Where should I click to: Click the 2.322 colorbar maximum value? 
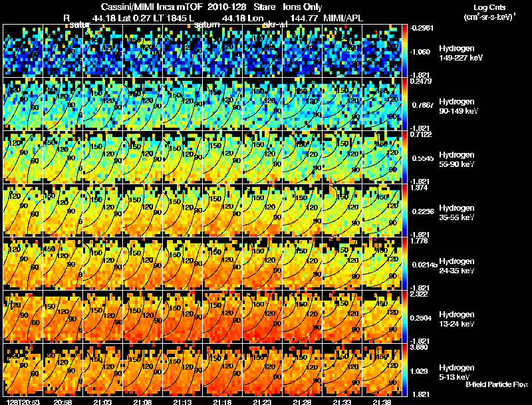tap(419, 294)
